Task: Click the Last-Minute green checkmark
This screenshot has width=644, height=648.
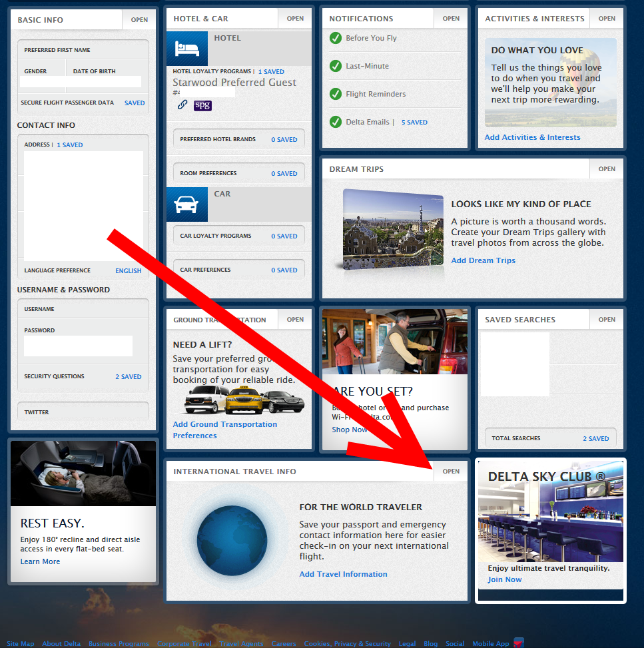Action: 336,66
